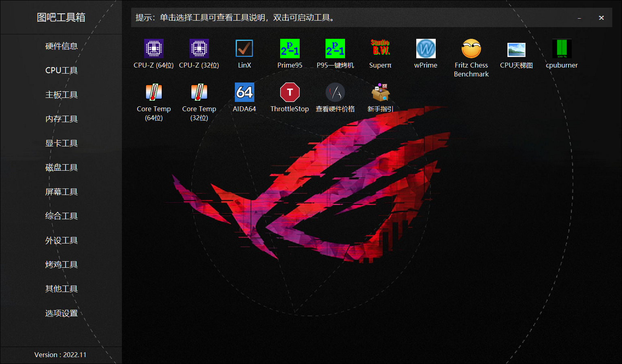The image size is (622, 364).
Task: Switch to the CPU工具 category
Action: click(x=61, y=70)
